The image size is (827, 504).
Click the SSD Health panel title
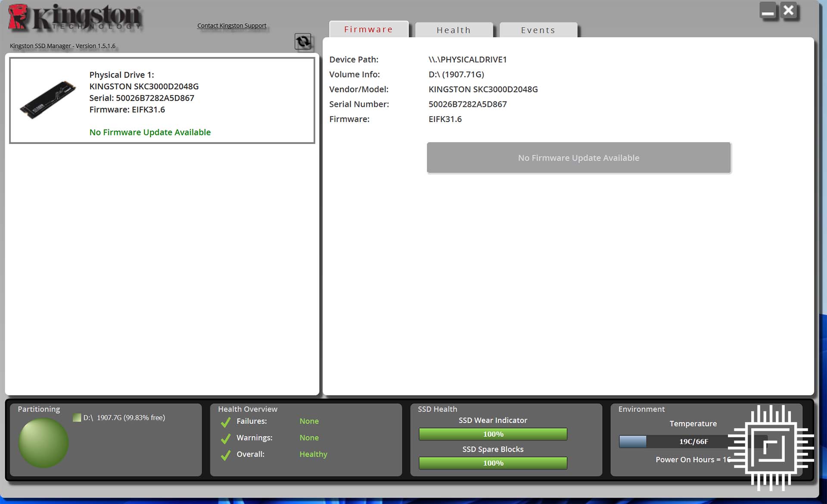coord(437,409)
